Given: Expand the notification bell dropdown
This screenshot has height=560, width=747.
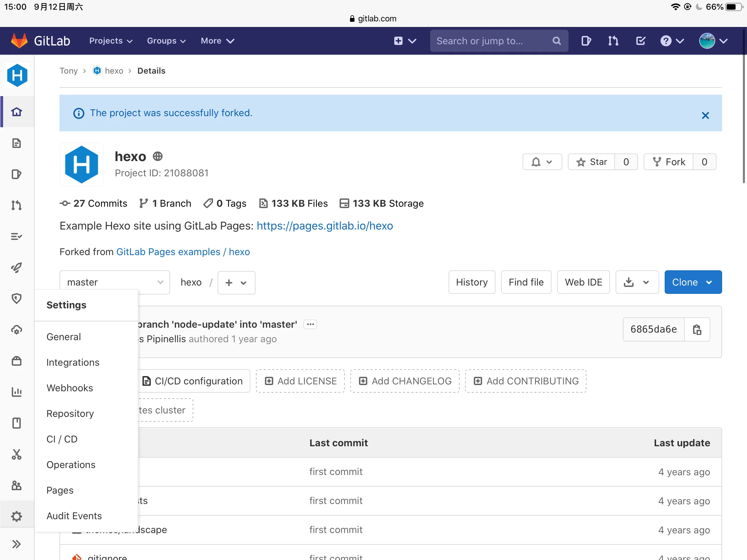Looking at the screenshot, I should pyautogui.click(x=542, y=162).
